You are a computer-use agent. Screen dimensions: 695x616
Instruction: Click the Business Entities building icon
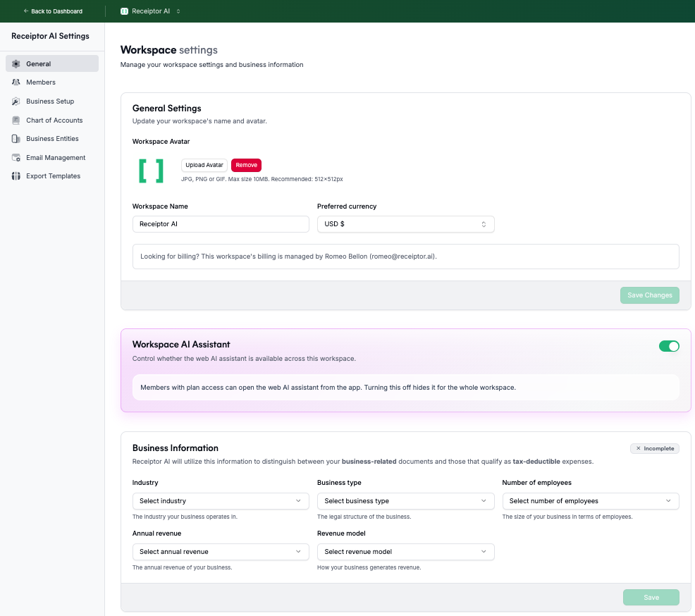16,139
